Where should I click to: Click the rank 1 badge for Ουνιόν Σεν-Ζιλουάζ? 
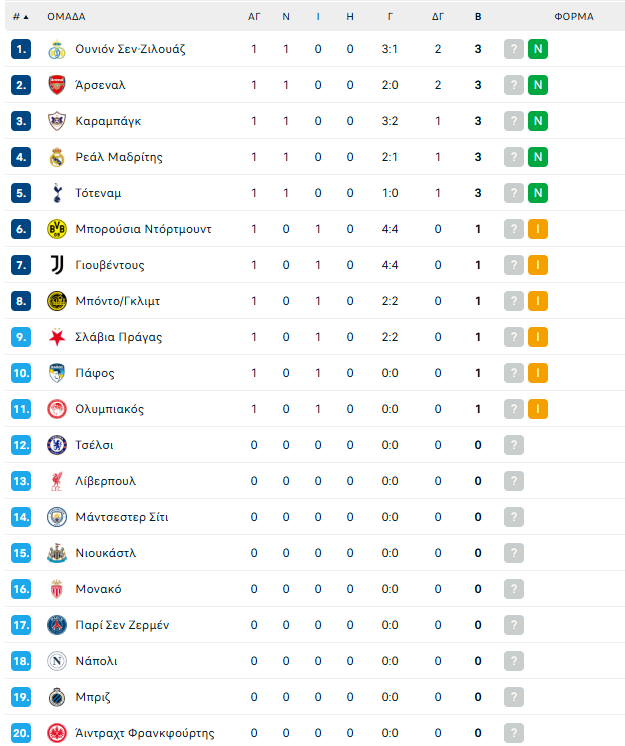click(21, 49)
